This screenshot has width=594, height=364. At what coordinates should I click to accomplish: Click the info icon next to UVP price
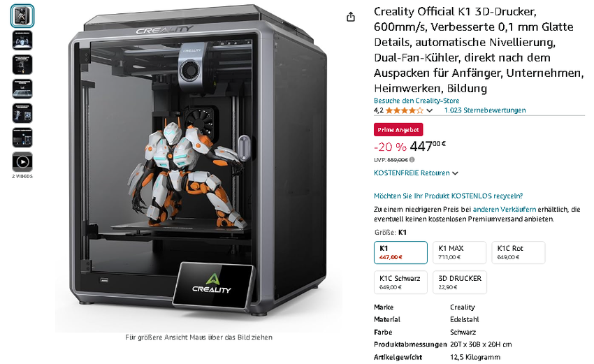point(412,160)
